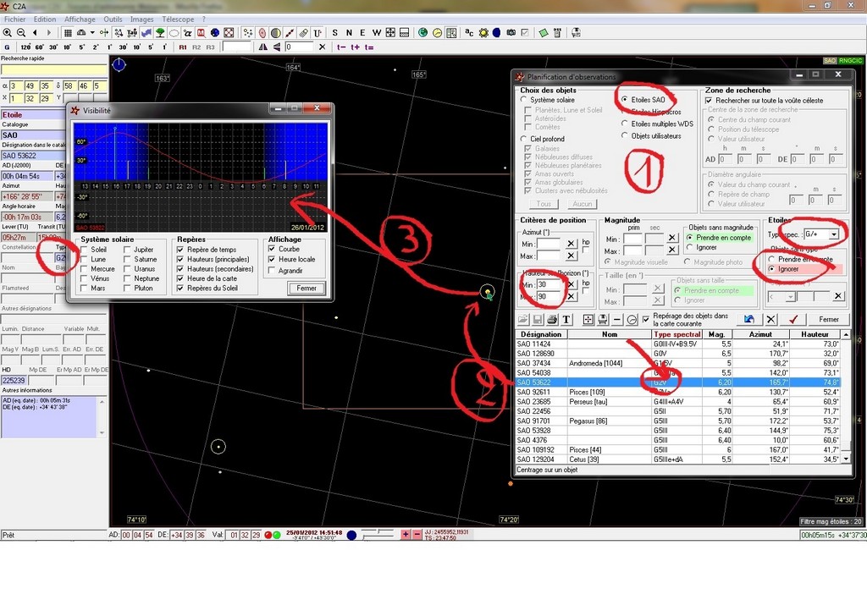Point the map East with E
Screen dimensions: 867x616
(362, 33)
